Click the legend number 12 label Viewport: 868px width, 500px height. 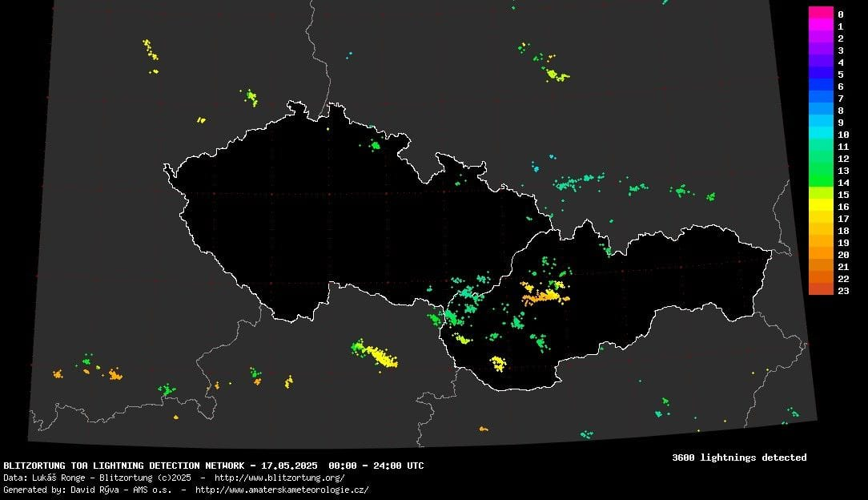click(x=842, y=159)
